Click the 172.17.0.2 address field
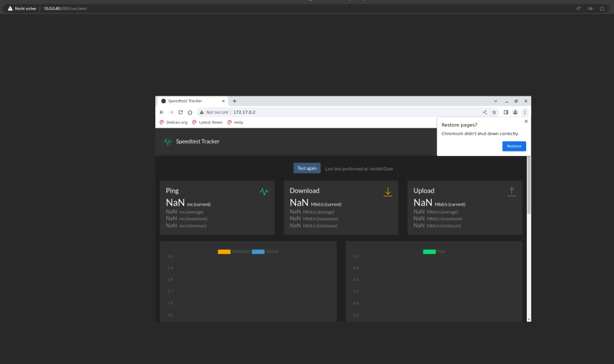Image resolution: width=614 pixels, height=364 pixels. [244, 112]
